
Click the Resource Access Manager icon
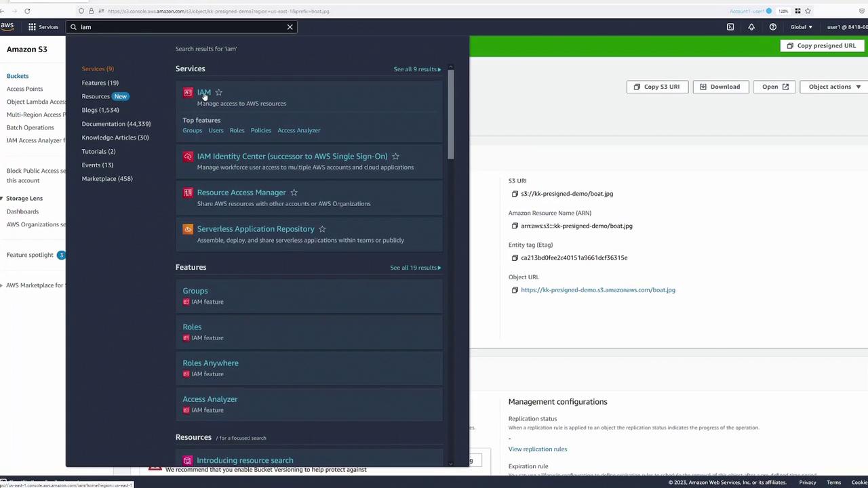click(x=188, y=192)
